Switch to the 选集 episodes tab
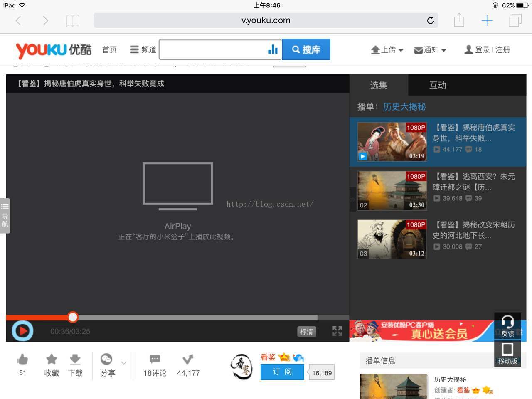This screenshot has width=532, height=399. 379,85
